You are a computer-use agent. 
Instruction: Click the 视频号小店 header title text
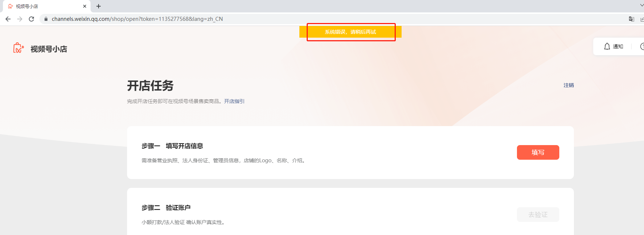(49, 49)
